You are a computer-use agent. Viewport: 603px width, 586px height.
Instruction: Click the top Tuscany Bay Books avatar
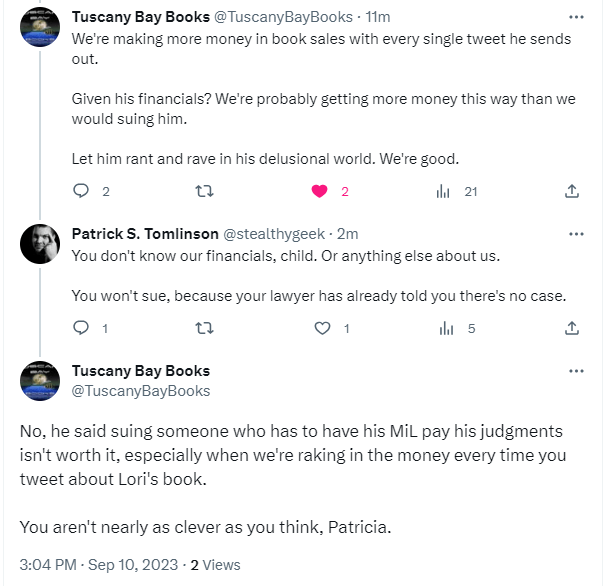point(40,27)
